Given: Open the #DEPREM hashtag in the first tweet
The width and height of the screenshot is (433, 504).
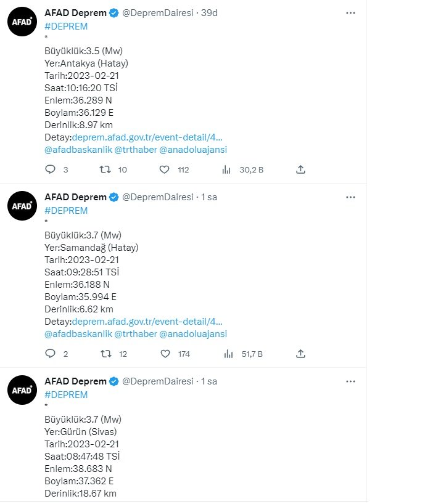Looking at the screenshot, I should (66, 26).
